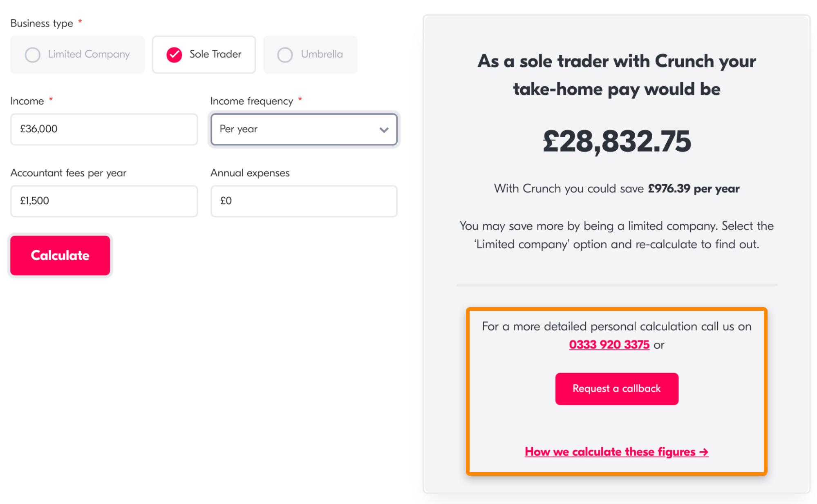Choose the Umbrella business type option
The image size is (817, 504).
pos(310,54)
